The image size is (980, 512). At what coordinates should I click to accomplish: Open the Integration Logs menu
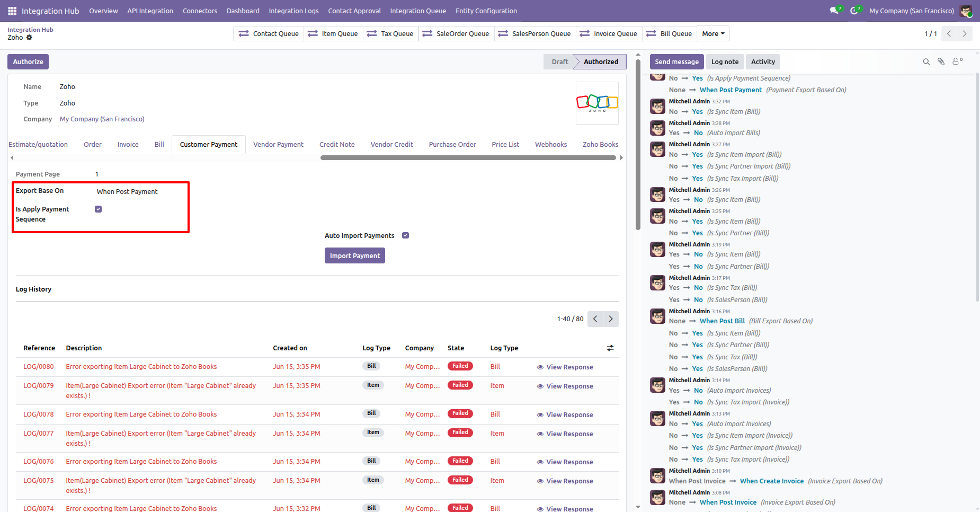(x=293, y=11)
